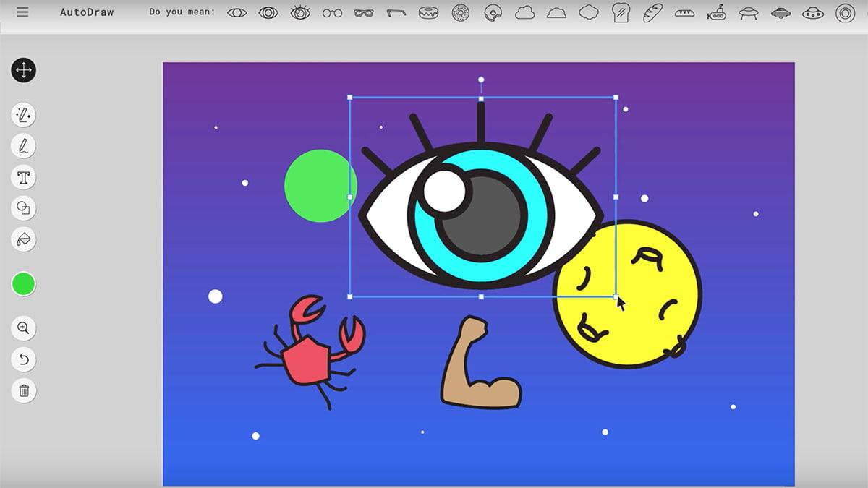Viewport: 868px width, 488px height.
Task: Pick the Shape tool
Action: click(24, 208)
